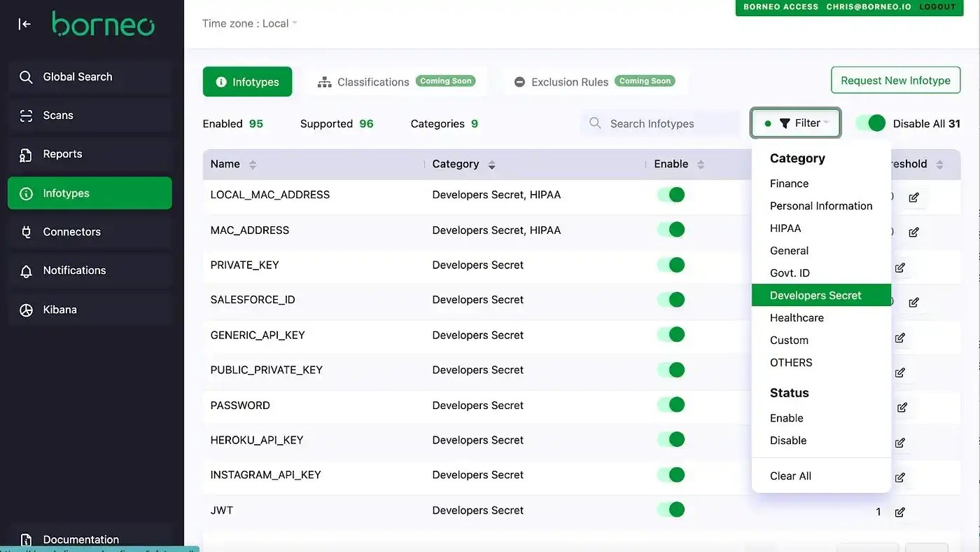Click the Scans scanner icon
The width and height of the screenshot is (980, 552).
(26, 116)
